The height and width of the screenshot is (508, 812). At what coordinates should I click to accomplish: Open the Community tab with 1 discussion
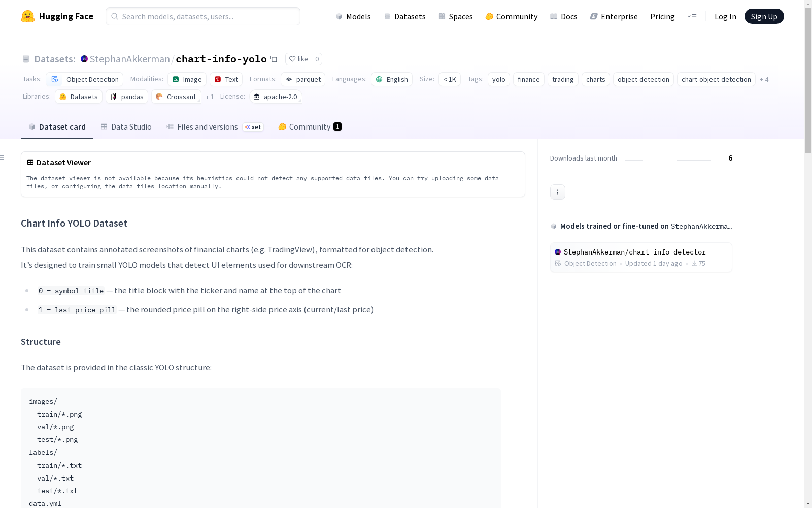click(x=310, y=126)
